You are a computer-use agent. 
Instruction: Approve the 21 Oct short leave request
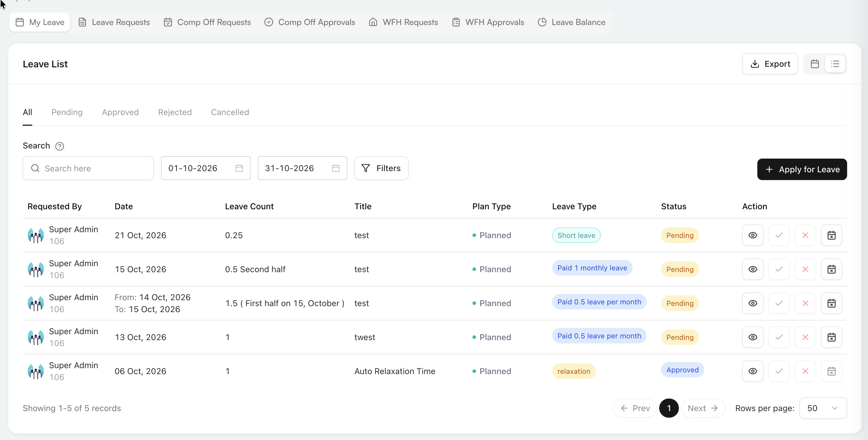click(x=779, y=235)
